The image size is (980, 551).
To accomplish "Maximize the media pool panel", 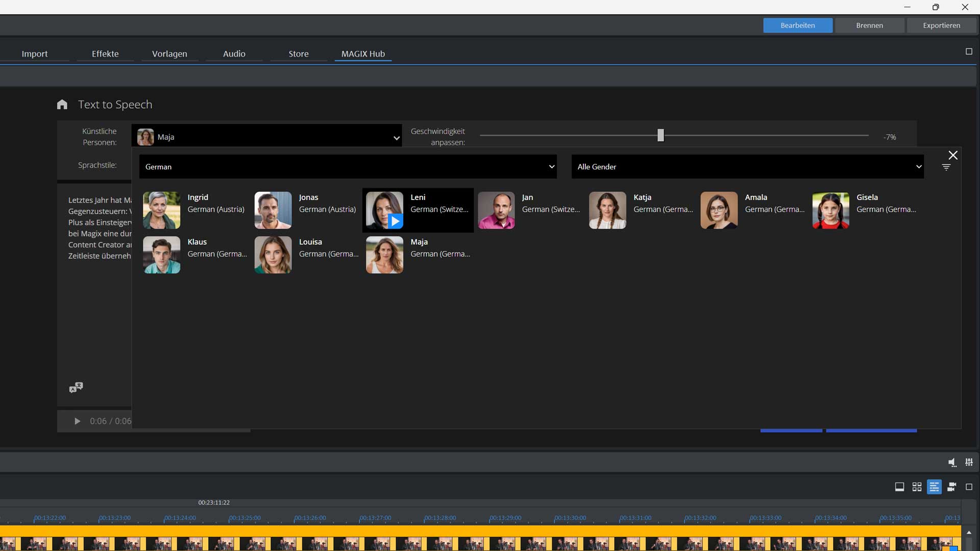I will 969,52.
